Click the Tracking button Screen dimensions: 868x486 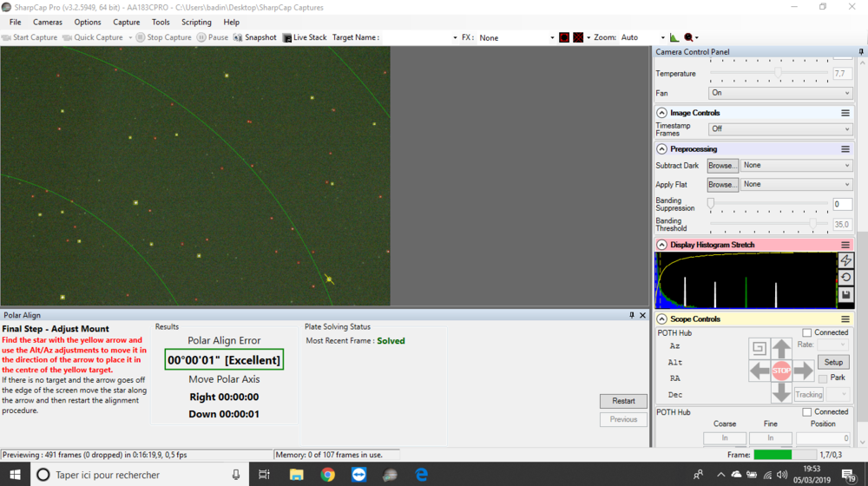(809, 395)
